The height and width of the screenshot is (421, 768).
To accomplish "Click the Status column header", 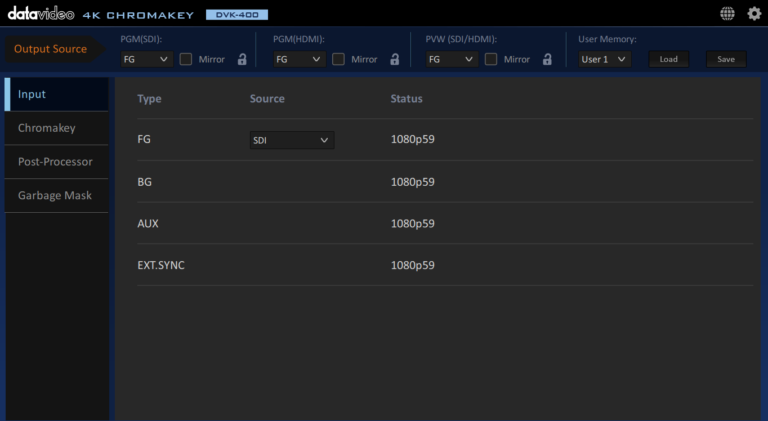I will click(x=407, y=98).
